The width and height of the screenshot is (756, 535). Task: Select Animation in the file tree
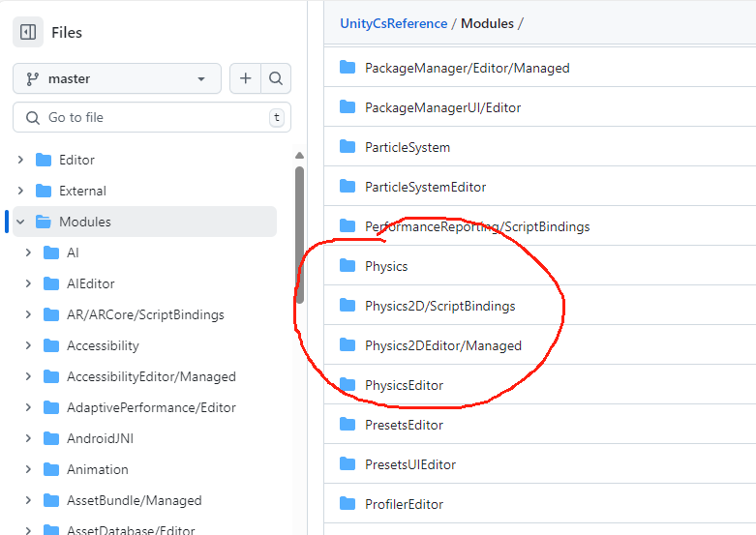pyautogui.click(x=98, y=469)
